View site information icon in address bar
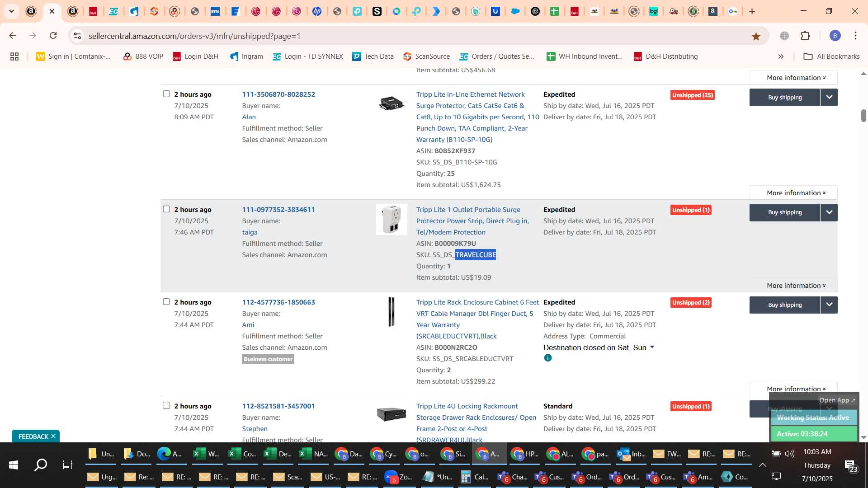Viewport: 868px width, 488px height. [x=77, y=36]
